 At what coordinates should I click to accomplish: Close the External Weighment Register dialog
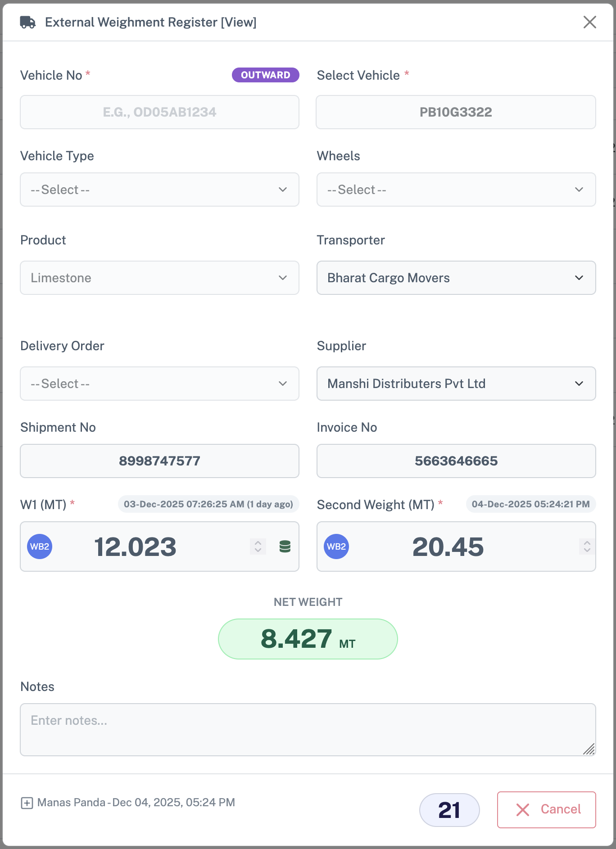pyautogui.click(x=589, y=22)
